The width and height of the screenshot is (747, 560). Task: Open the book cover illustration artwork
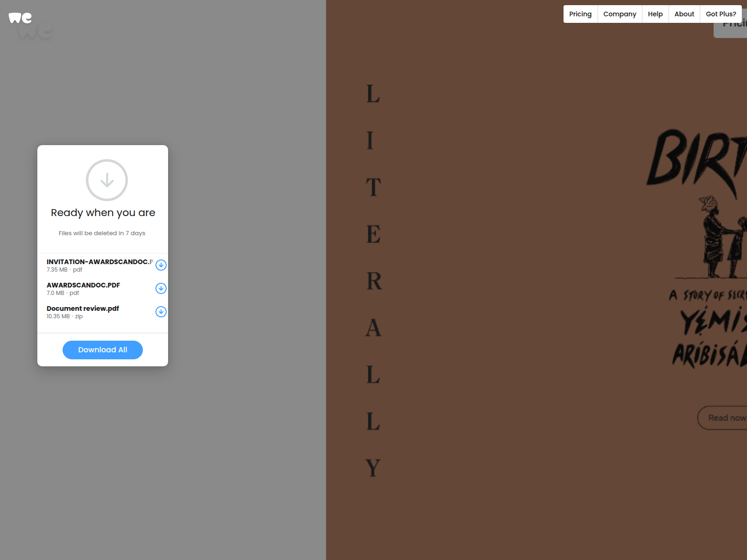coord(697,248)
